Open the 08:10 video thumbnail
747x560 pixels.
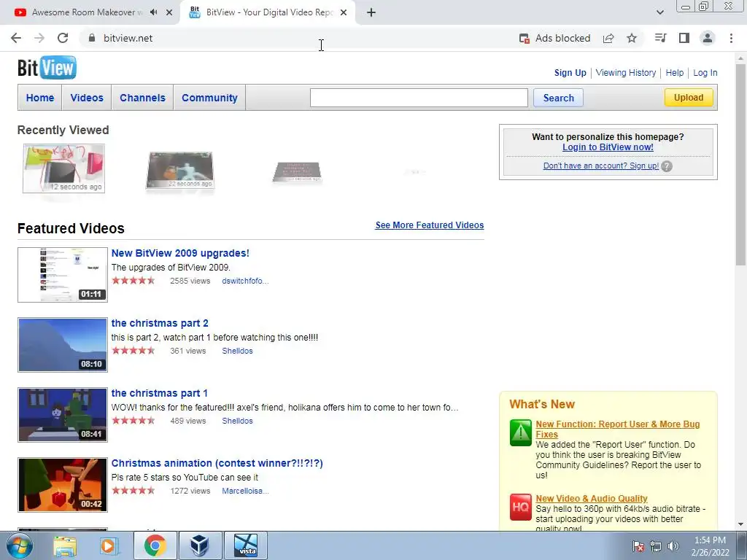pyautogui.click(x=63, y=345)
